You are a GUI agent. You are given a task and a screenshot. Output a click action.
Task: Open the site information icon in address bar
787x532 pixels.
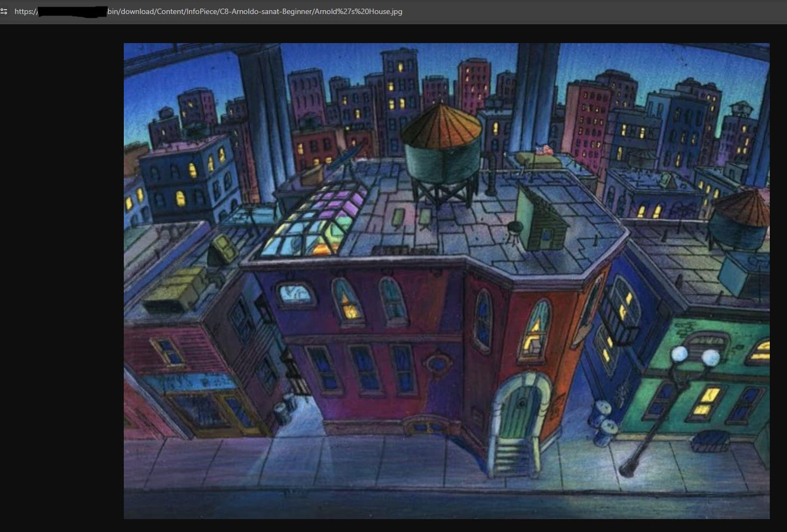pos(4,11)
